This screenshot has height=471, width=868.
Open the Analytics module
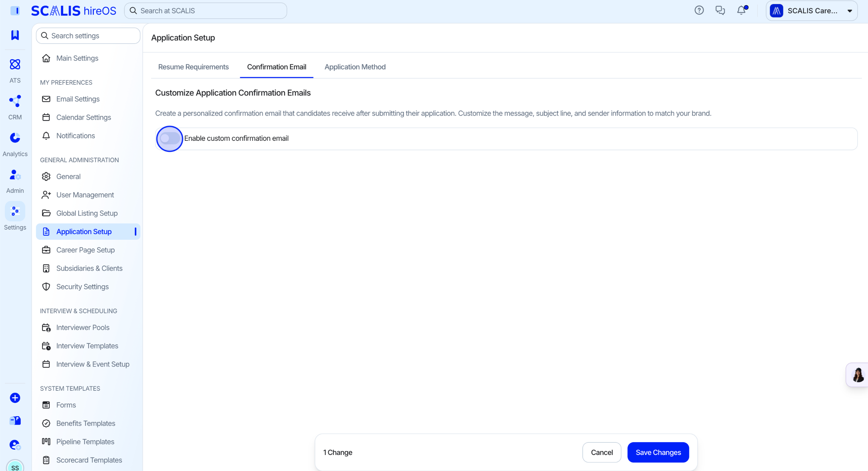point(15,144)
